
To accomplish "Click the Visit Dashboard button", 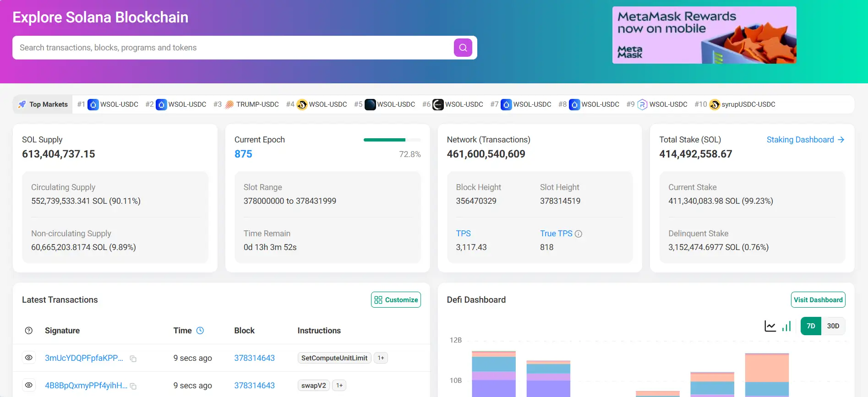I will click(x=818, y=300).
